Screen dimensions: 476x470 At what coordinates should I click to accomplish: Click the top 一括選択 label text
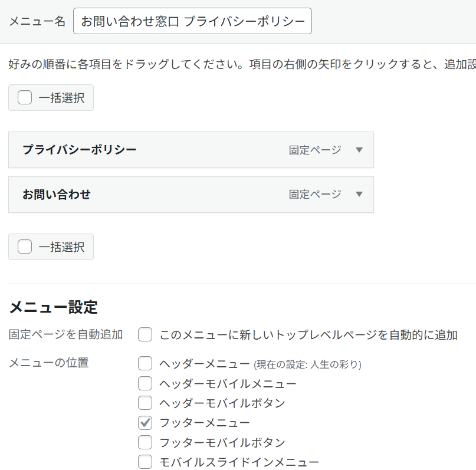point(61,98)
